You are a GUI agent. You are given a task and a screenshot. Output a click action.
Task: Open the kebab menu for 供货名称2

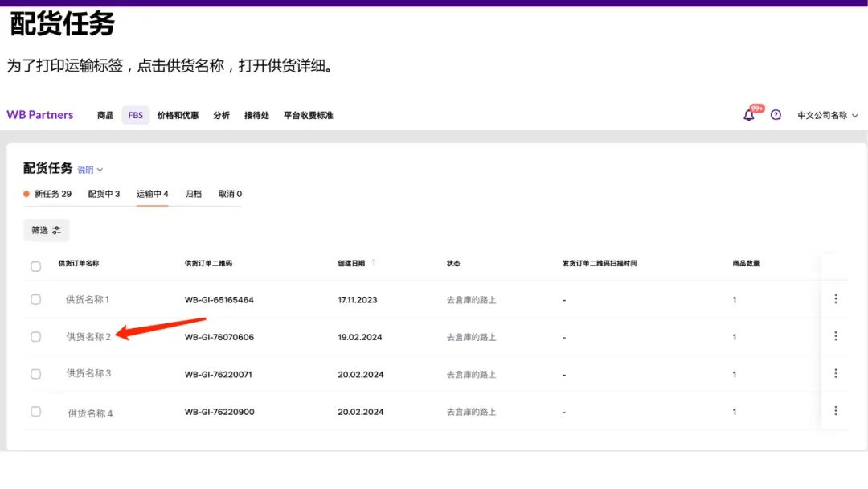pyautogui.click(x=836, y=336)
